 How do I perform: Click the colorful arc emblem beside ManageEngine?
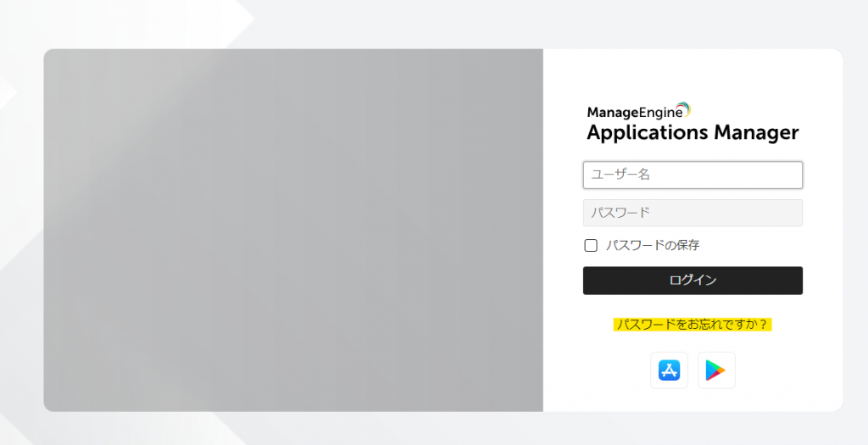tap(684, 109)
